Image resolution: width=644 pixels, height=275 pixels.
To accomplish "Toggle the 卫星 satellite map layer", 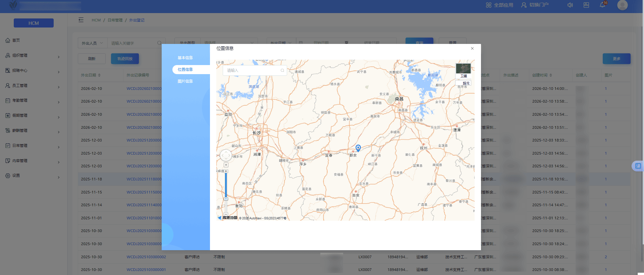I will pos(463,71).
